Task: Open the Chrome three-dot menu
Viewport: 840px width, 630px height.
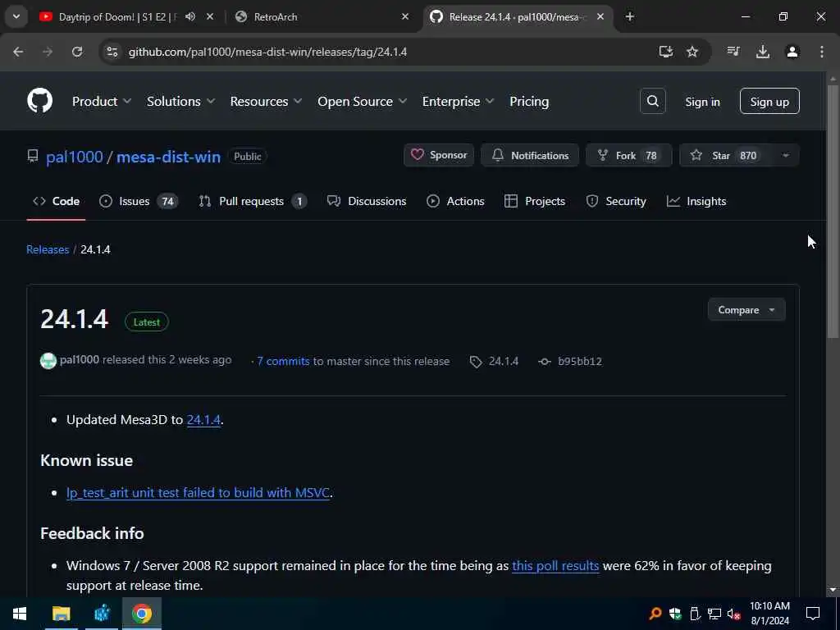Action: (822, 52)
